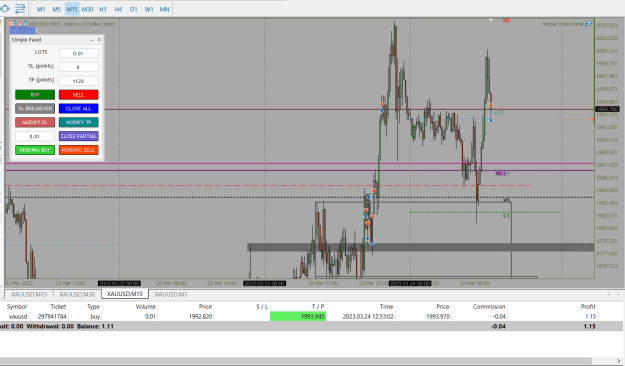Click the green BUY button
This screenshot has height=366, width=625.
coord(35,95)
